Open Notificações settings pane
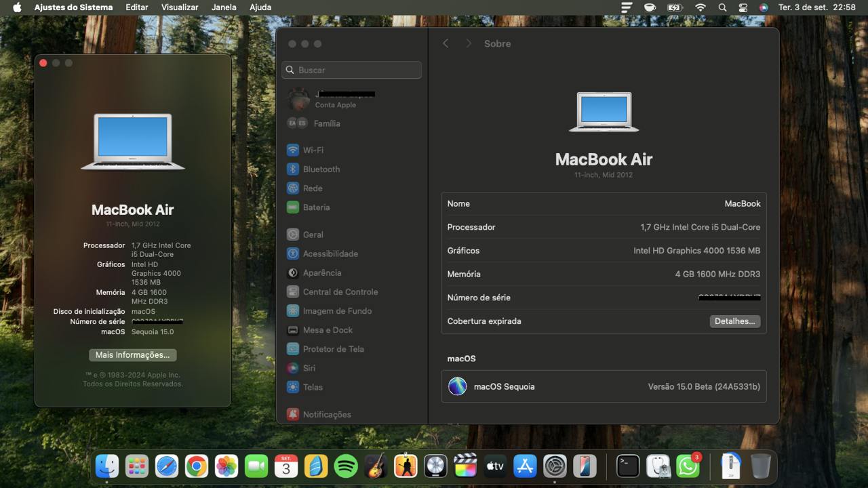 coord(326,414)
